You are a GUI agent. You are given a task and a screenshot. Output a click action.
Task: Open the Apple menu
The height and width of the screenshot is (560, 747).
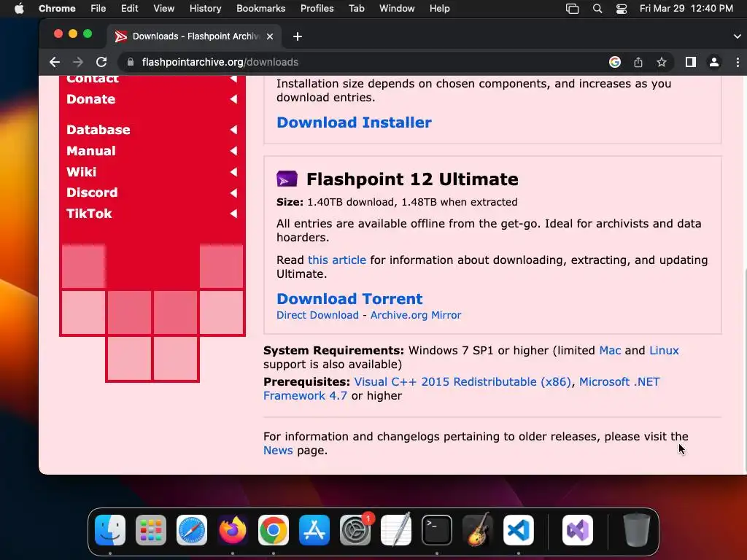click(x=19, y=9)
